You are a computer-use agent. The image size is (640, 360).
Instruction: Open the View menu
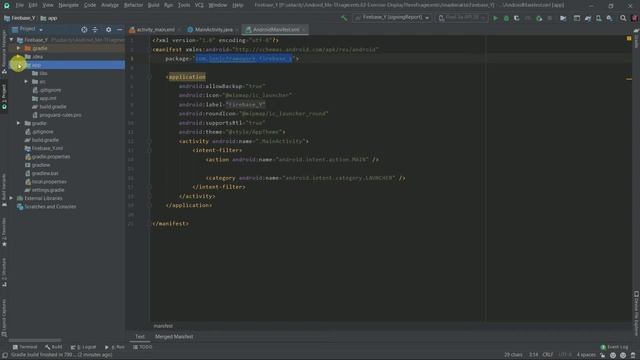coord(48,5)
